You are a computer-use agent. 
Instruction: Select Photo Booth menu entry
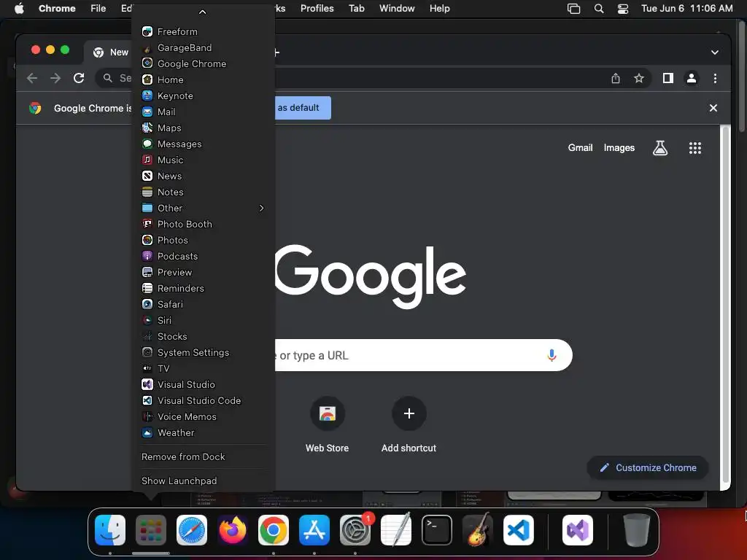click(203, 225)
